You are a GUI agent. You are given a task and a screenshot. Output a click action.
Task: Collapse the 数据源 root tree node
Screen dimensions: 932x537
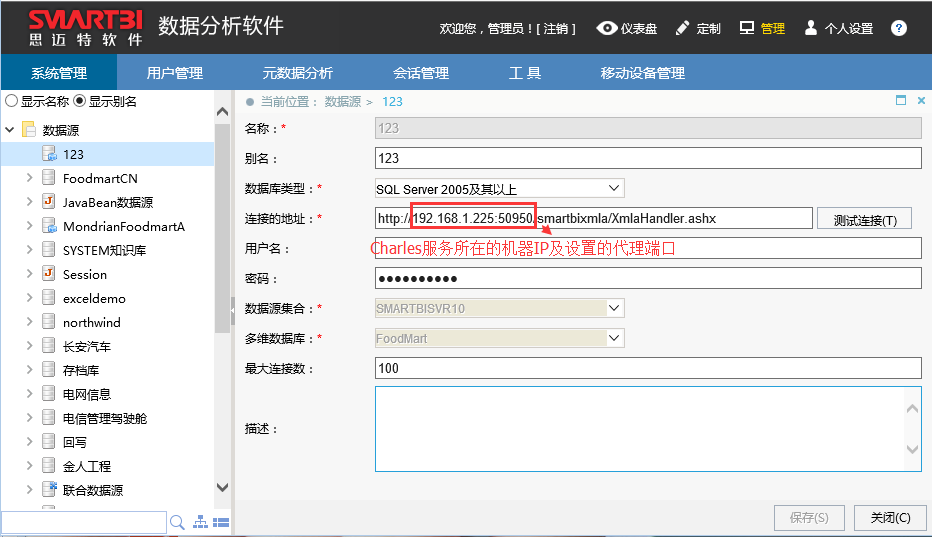10,129
